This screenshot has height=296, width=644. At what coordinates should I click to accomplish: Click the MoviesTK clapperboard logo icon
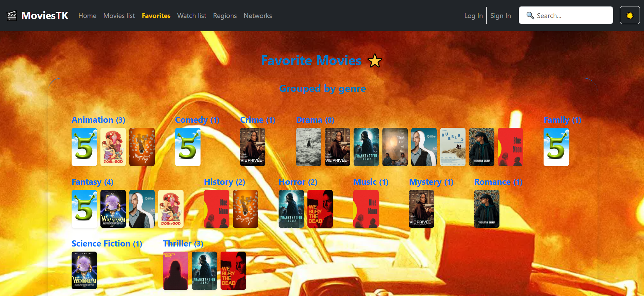(12, 16)
